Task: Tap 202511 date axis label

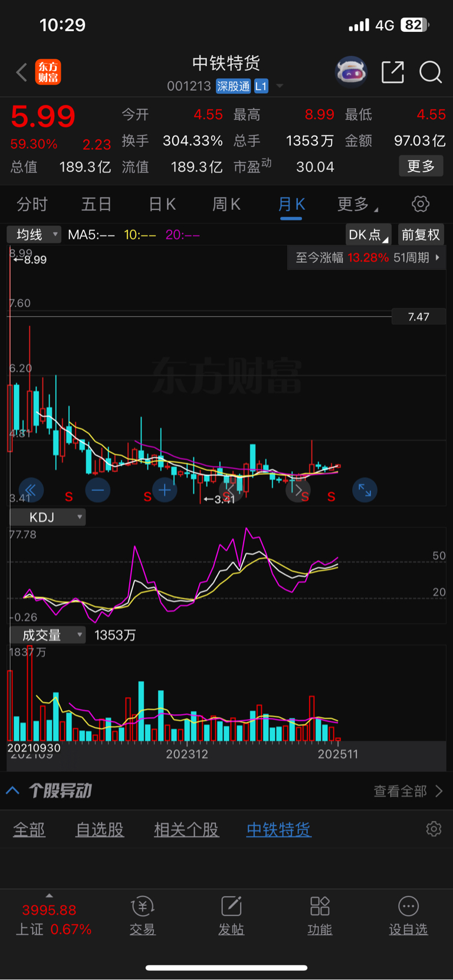Action: click(338, 754)
